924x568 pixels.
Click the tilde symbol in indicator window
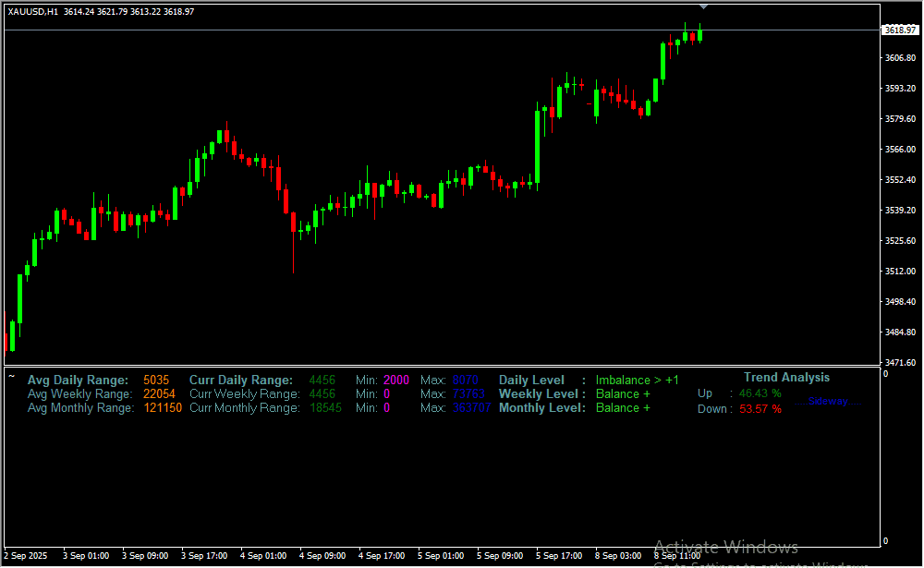pos(11,376)
